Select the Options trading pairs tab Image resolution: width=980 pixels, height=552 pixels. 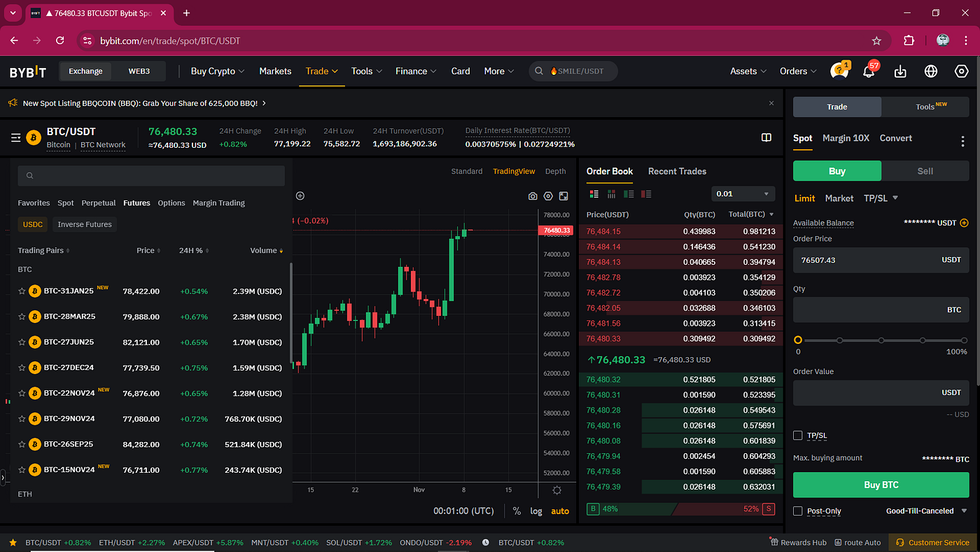pyautogui.click(x=171, y=202)
